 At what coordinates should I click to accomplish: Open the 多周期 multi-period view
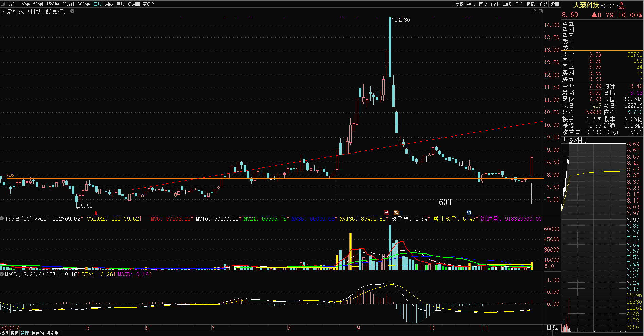(134, 4)
